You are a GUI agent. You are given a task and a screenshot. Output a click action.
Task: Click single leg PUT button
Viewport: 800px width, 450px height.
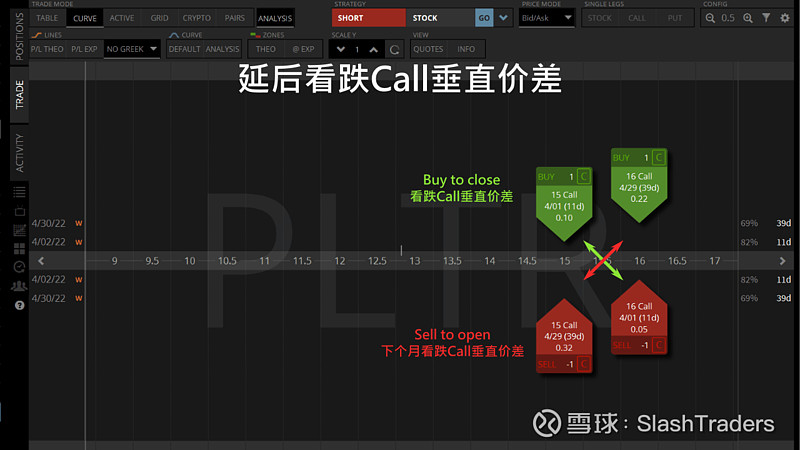pyautogui.click(x=674, y=18)
